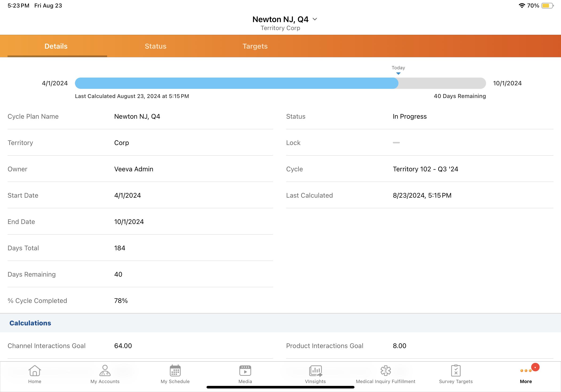The height and width of the screenshot is (392, 561).
Task: Expand the Newton NJ, Q4 chevron
Action: point(315,19)
